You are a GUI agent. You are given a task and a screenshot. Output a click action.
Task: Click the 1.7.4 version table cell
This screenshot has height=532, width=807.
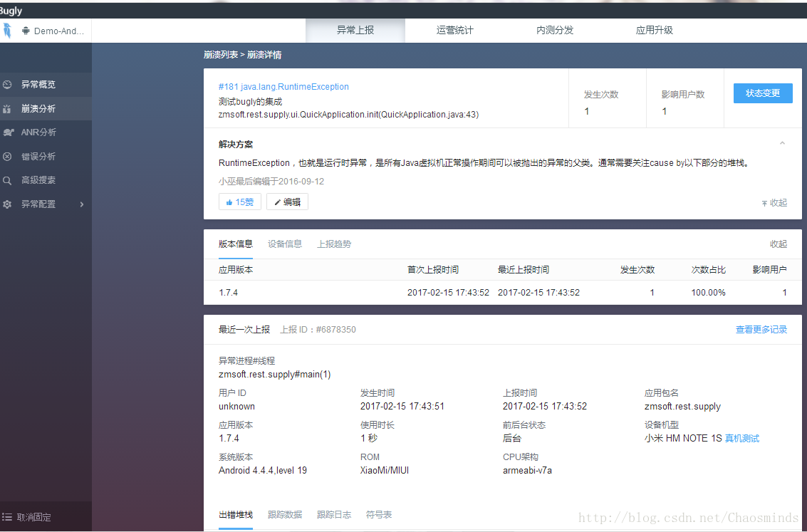click(x=228, y=292)
